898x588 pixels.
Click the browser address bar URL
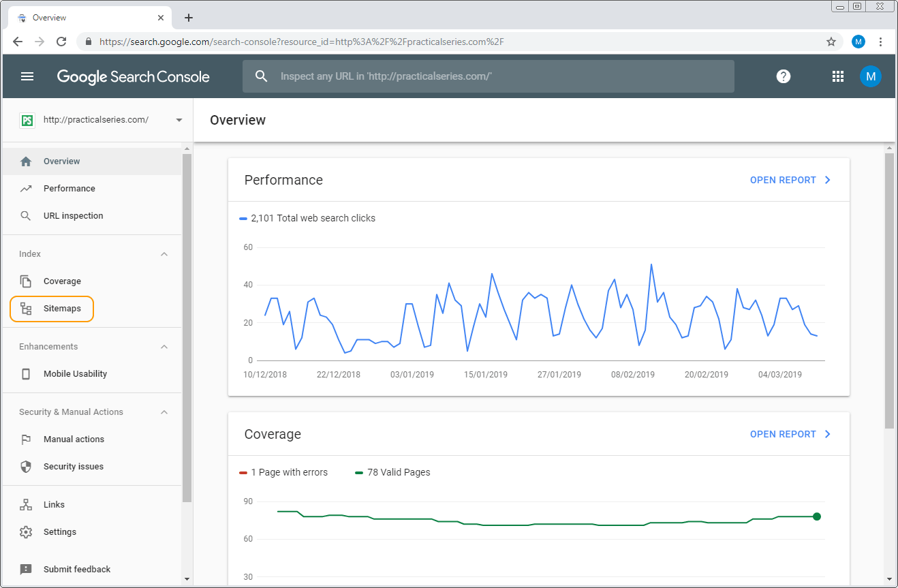click(302, 42)
